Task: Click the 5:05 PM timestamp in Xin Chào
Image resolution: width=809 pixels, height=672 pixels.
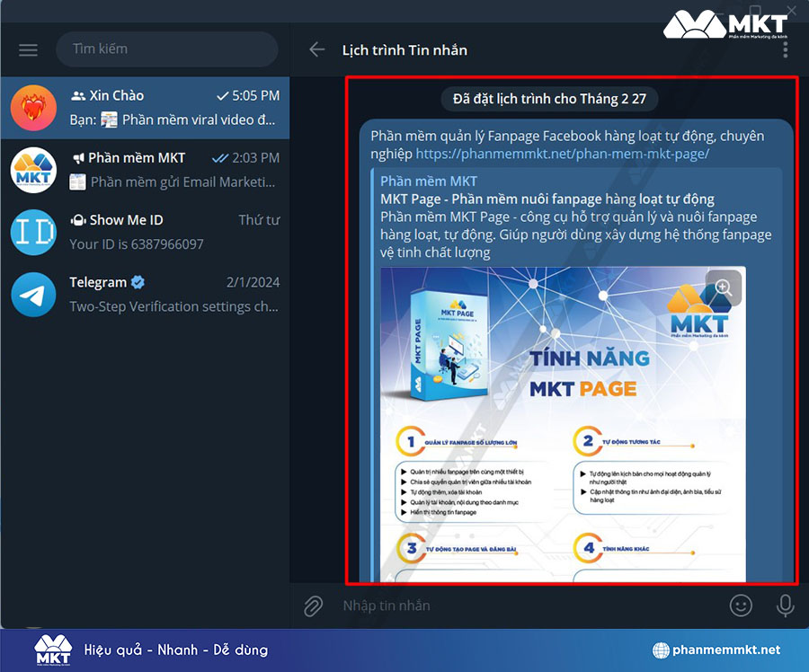Action: click(255, 95)
